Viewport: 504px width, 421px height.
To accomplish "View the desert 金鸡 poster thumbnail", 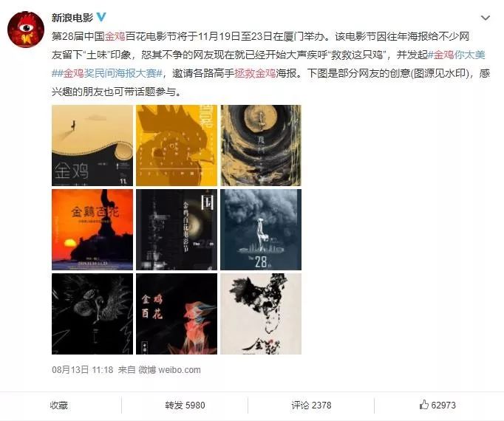I will tap(92, 146).
